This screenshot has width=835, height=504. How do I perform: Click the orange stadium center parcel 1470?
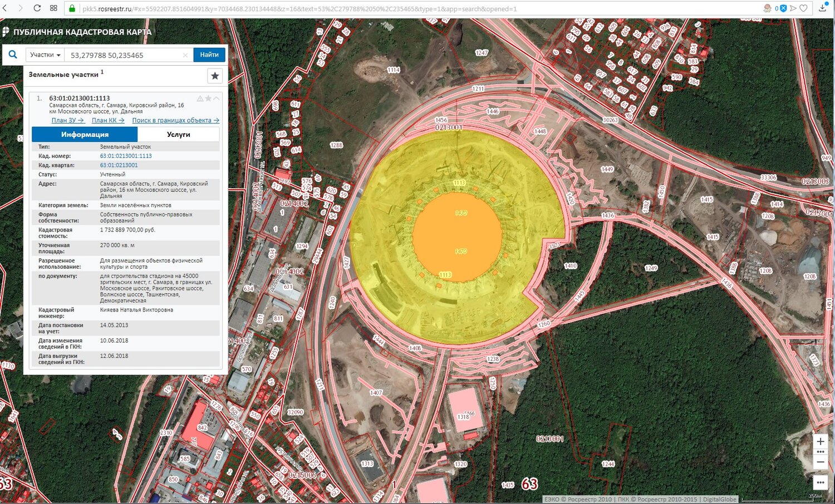[456, 236]
